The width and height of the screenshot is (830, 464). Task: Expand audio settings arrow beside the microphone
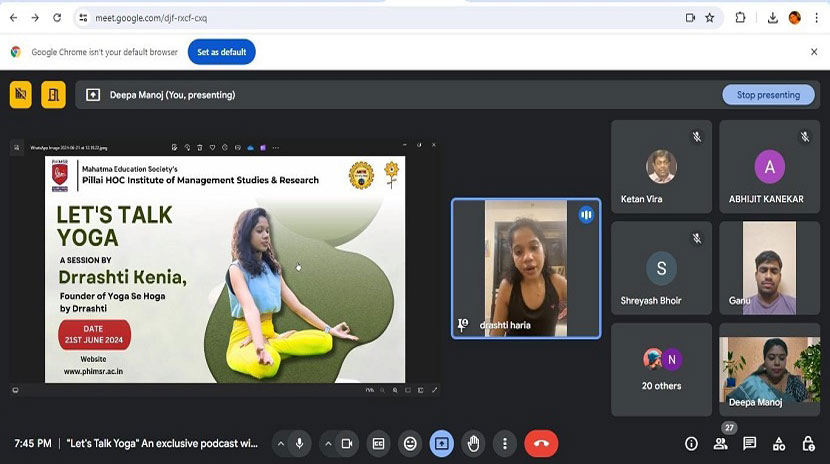pyautogui.click(x=280, y=443)
